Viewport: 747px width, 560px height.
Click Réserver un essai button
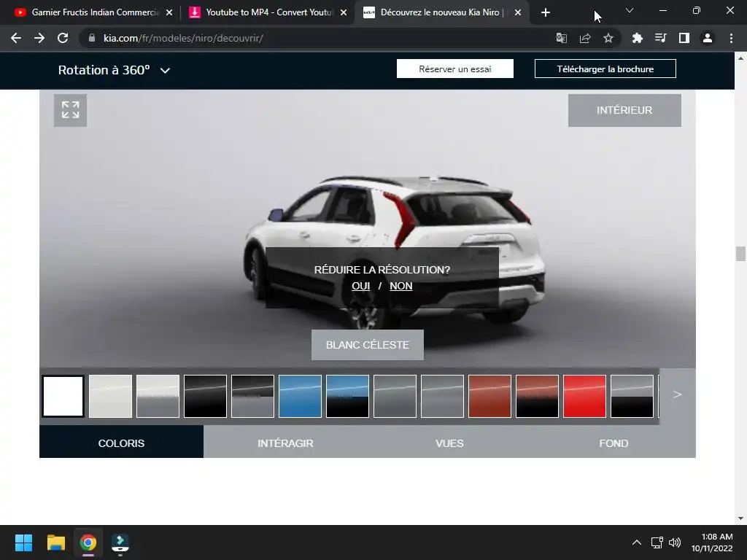pos(455,69)
